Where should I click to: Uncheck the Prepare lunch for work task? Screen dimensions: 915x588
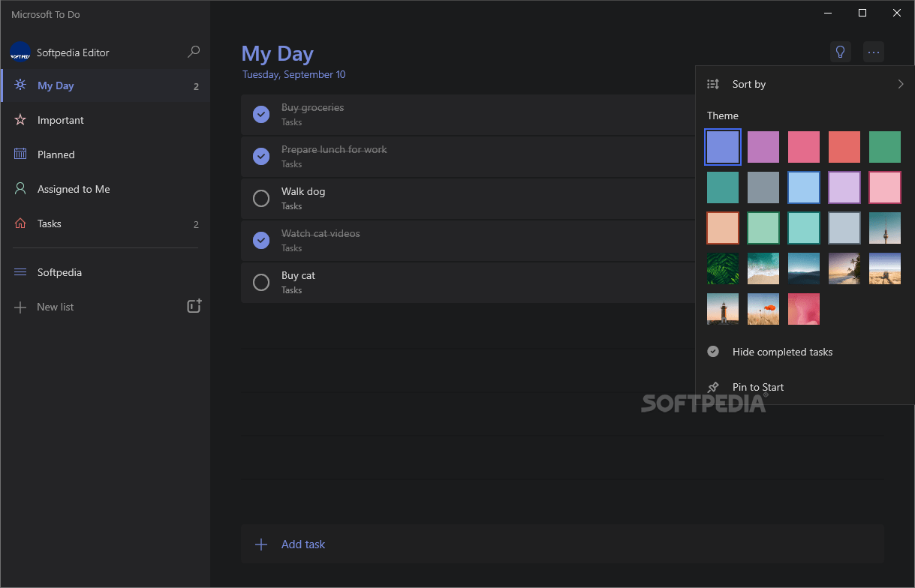coord(261,156)
